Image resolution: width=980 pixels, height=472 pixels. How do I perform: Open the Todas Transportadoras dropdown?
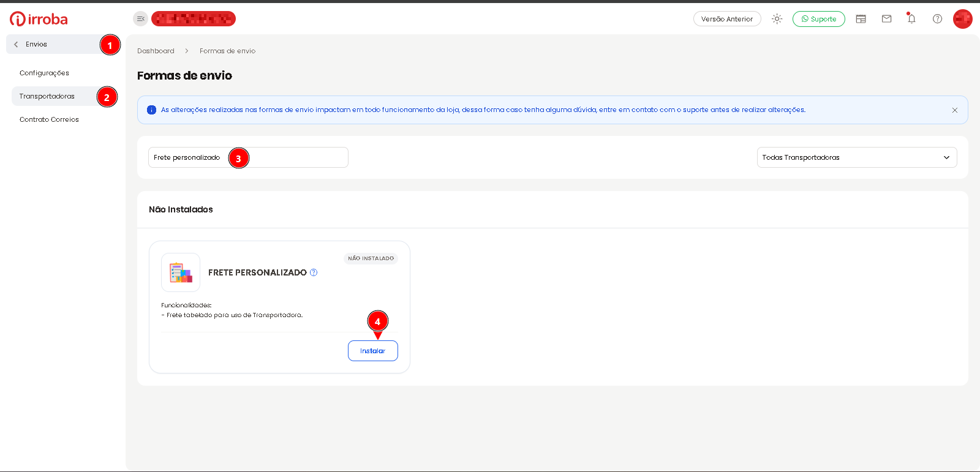(857, 157)
